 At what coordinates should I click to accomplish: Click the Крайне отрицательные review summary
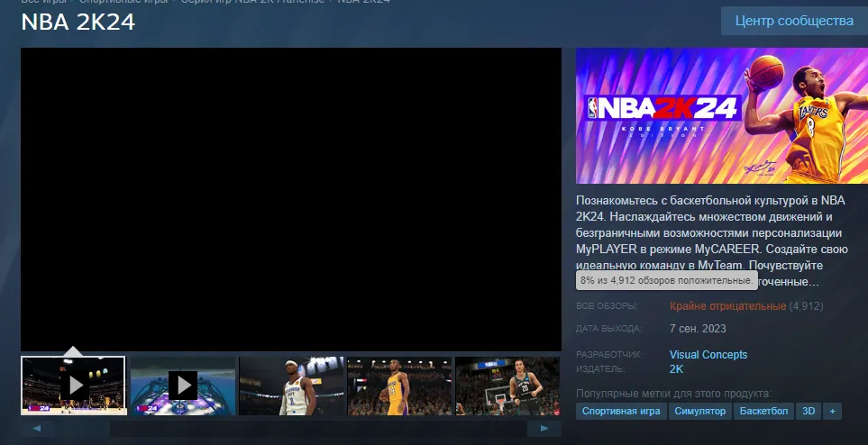(727, 306)
